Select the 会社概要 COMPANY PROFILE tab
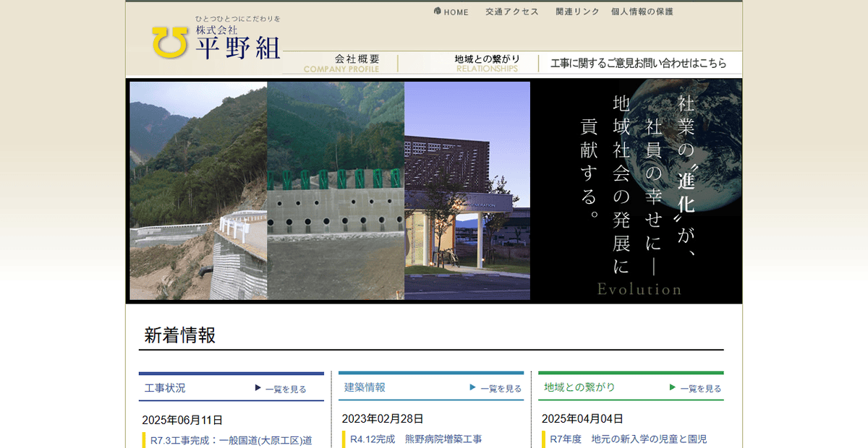The height and width of the screenshot is (448, 868). click(340, 63)
